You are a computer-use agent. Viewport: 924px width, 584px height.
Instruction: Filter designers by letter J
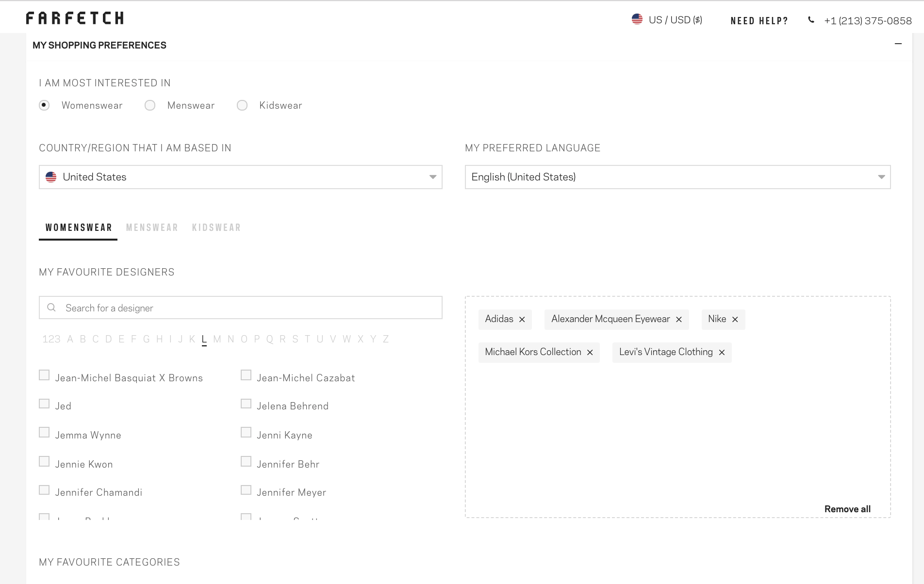tap(181, 339)
